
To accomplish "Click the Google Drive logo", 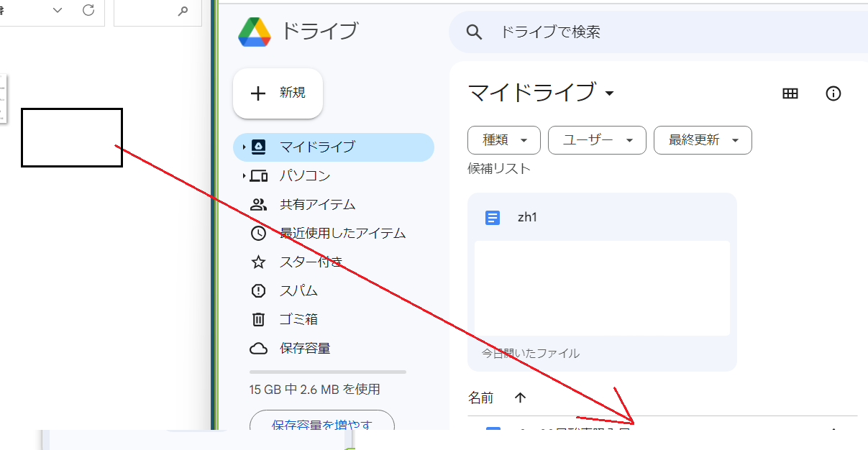I will pos(255,32).
